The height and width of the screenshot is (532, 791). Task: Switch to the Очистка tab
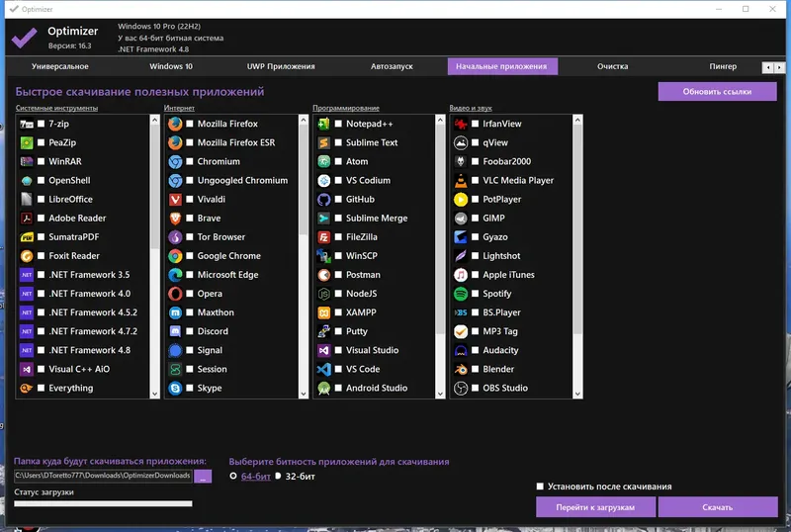pos(613,66)
